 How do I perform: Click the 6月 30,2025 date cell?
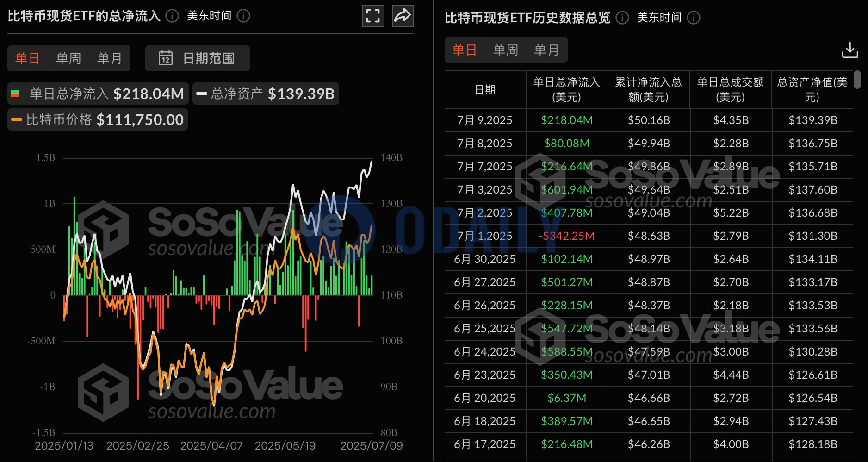pyautogui.click(x=485, y=259)
